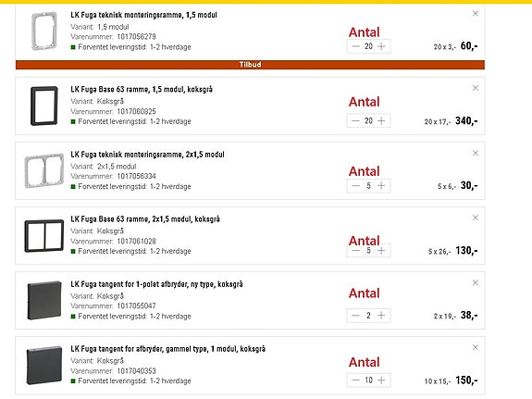Increase quantity of 1,5 modul monteringsramme
The height and width of the screenshot is (399, 532).
(x=381, y=46)
